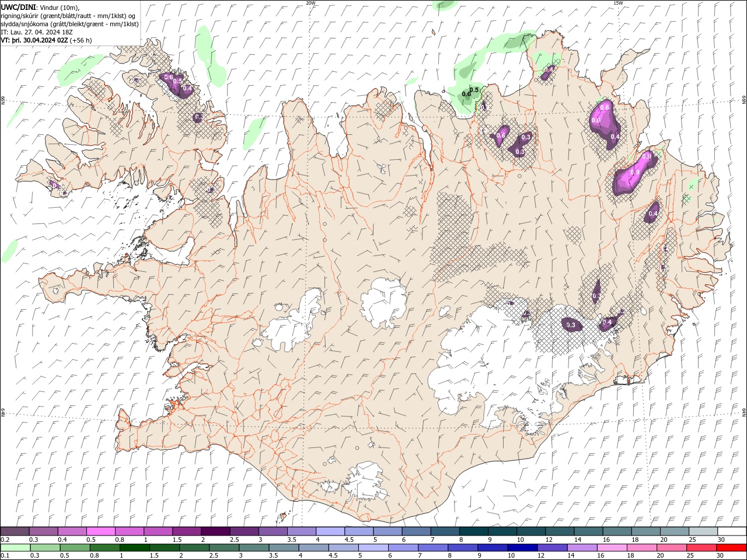The height and width of the screenshot is (560, 747).
Task: Click the 'rigning/skúrir' legend description line
Action: tap(68, 16)
